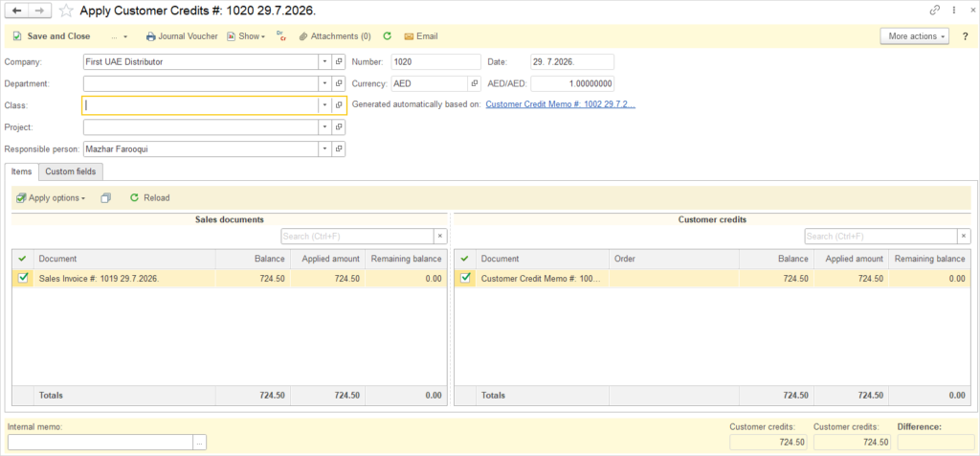
Task: Click the Order column header
Action: [674, 259]
